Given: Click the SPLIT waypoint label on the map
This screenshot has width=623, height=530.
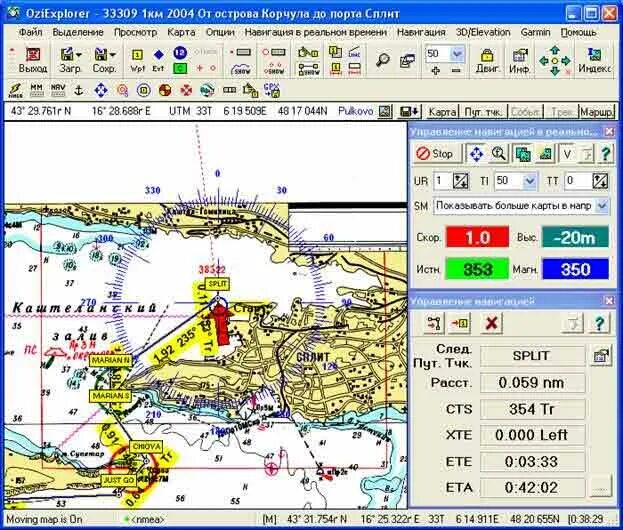Looking at the screenshot, I should 217,284.
